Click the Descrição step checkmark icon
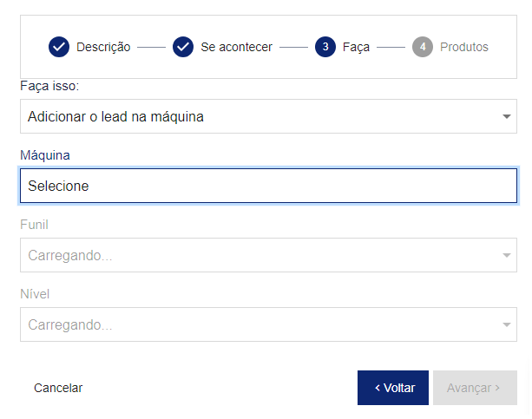The image size is (532, 419). coord(59,47)
